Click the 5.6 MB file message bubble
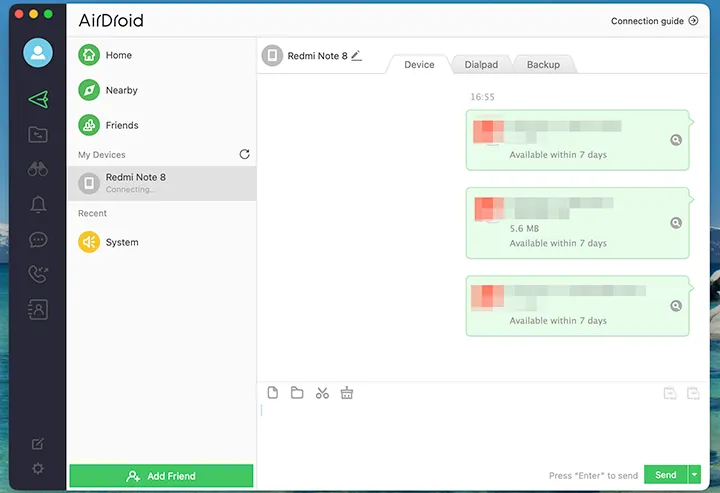This screenshot has height=493, width=720. [577, 223]
